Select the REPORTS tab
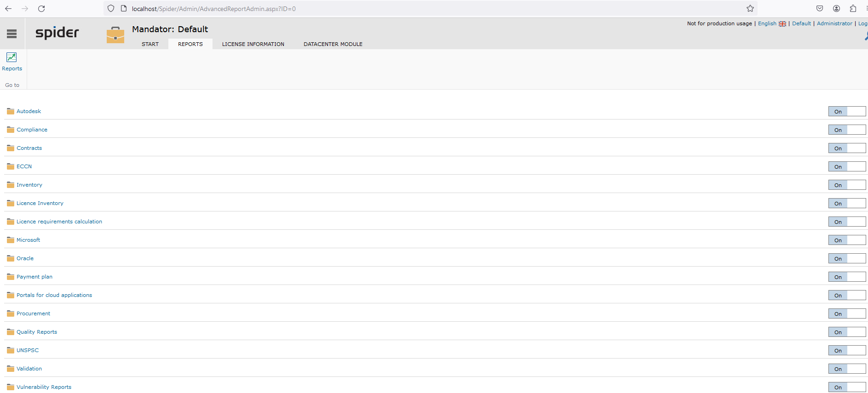868x393 pixels. click(190, 44)
